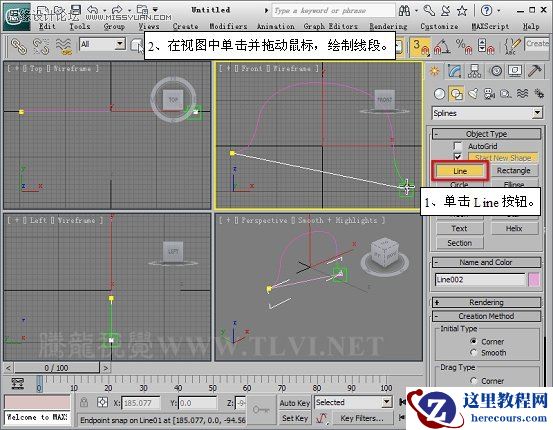The width and height of the screenshot is (553, 430).
Task: Click the Redo arrow icon
Action: pyautogui.click(x=117, y=10)
